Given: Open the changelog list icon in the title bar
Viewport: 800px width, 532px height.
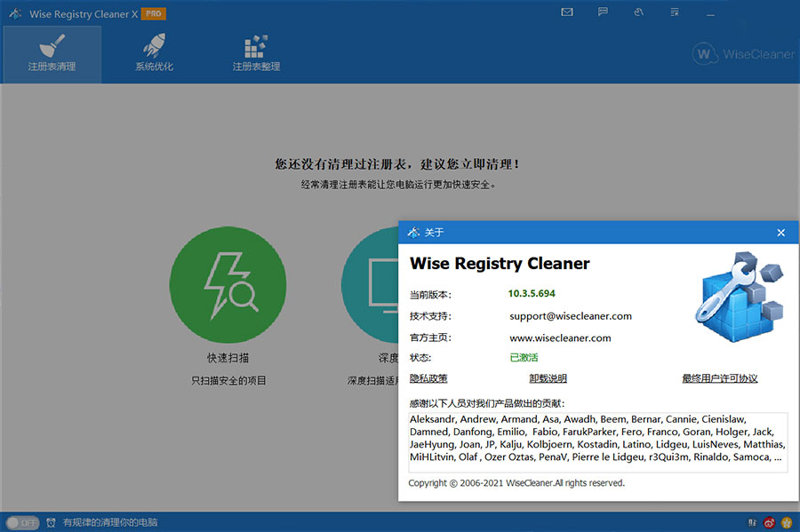Looking at the screenshot, I should tap(674, 12).
